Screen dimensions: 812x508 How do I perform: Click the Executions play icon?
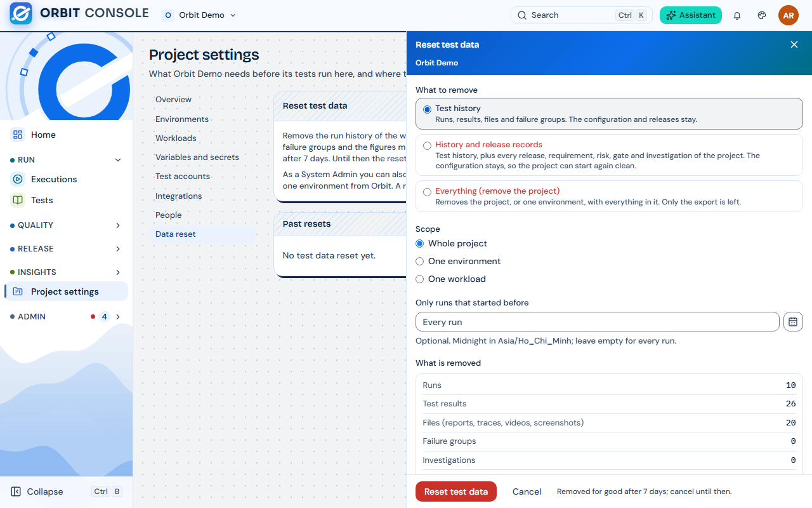click(18, 179)
